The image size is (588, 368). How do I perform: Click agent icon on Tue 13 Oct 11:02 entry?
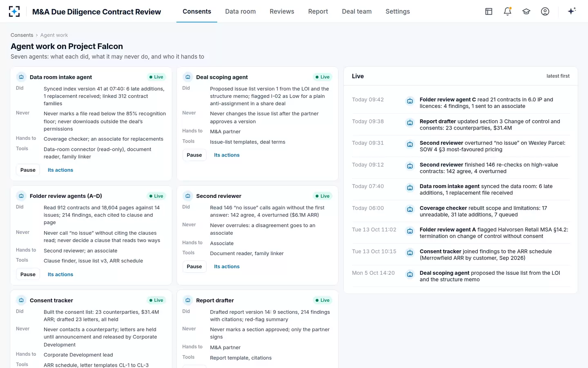pos(410,231)
